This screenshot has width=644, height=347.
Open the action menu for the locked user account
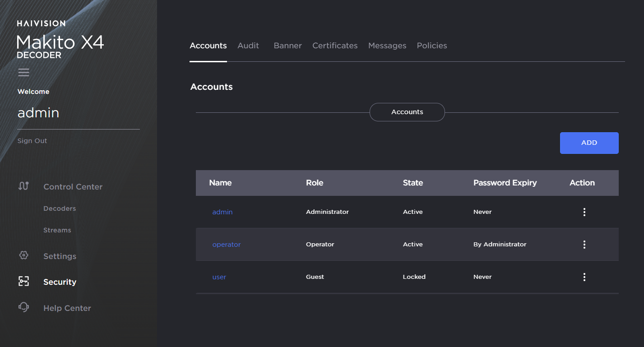click(584, 277)
